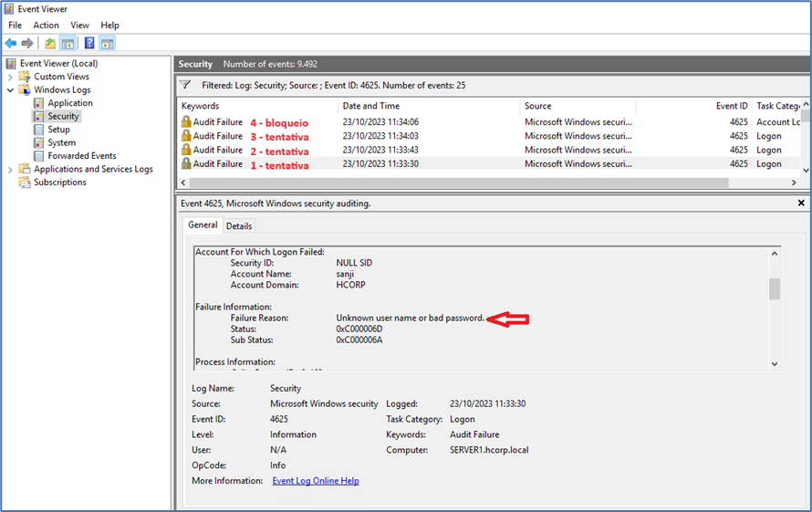Close the event preview pane
The width and height of the screenshot is (812, 512).
tap(801, 203)
